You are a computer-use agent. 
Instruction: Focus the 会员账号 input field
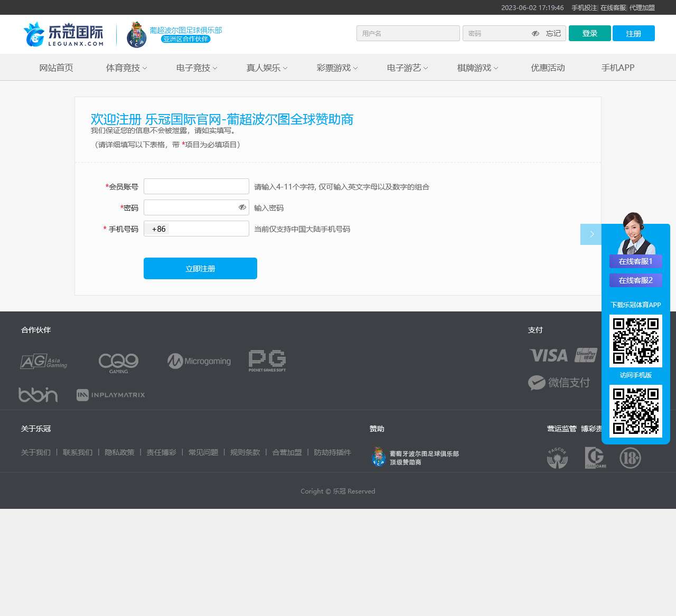(x=196, y=186)
